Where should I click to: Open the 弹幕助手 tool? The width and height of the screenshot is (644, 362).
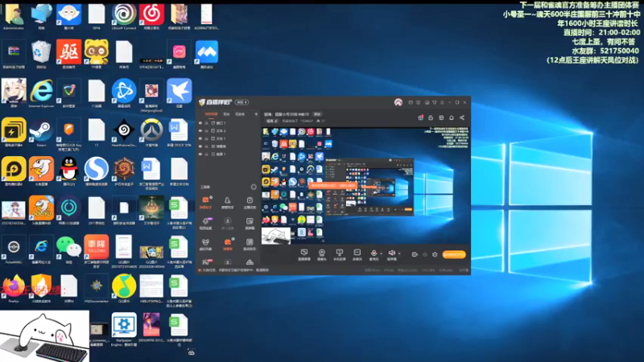click(x=205, y=203)
